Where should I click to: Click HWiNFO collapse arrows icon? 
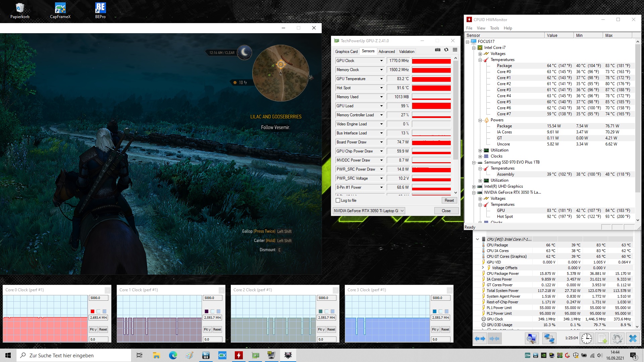pos(494,339)
